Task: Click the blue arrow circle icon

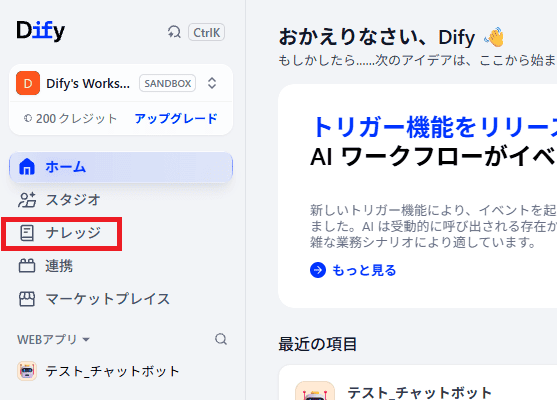Action: click(x=318, y=270)
